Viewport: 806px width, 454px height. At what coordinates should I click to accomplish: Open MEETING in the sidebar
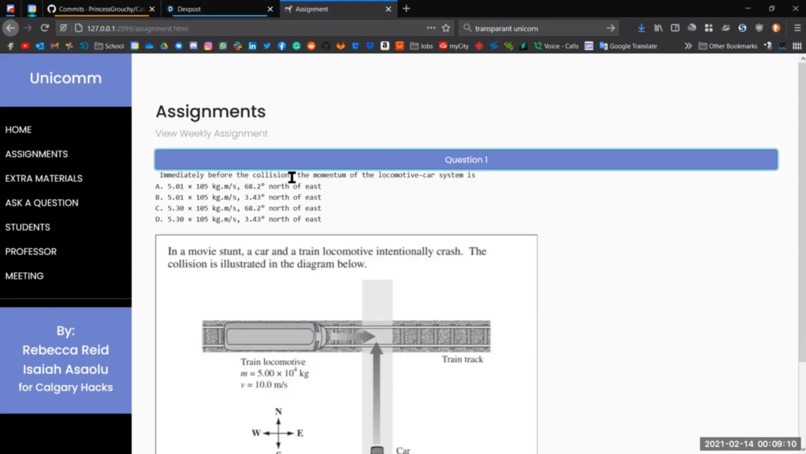[x=24, y=276]
